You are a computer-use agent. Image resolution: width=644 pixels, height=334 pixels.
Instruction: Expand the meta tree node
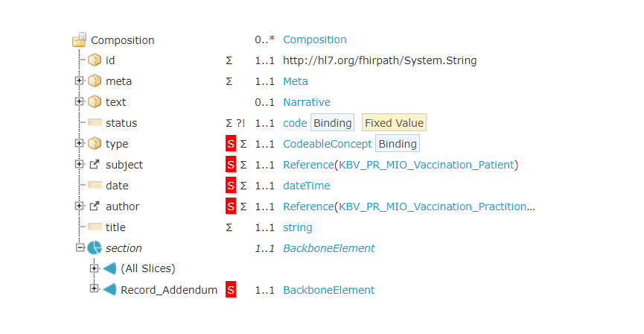79,81
